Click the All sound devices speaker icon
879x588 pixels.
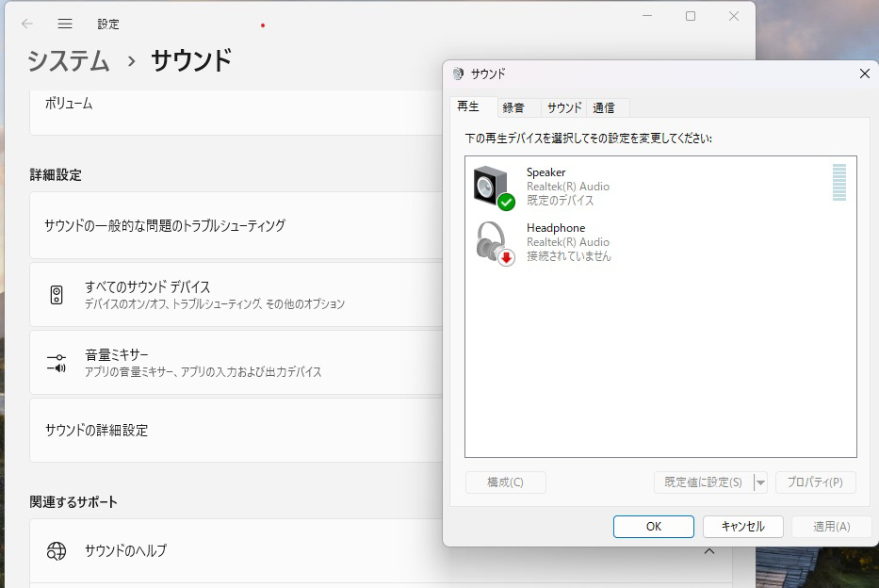pyautogui.click(x=57, y=295)
